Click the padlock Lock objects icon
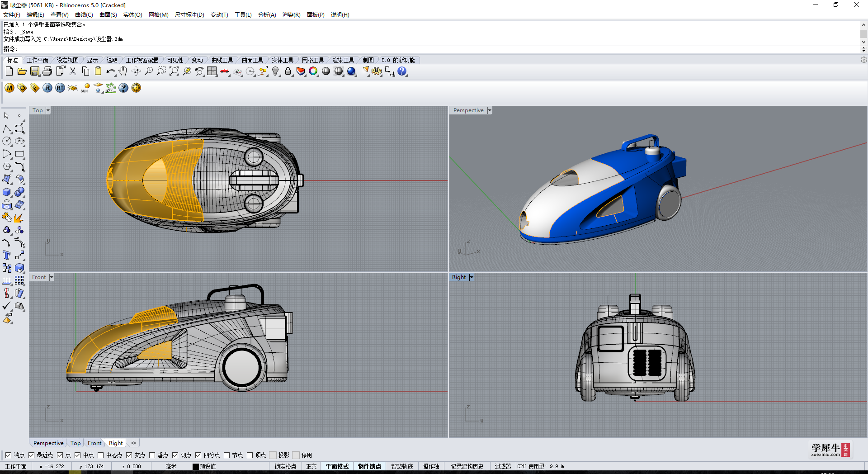 288,71
